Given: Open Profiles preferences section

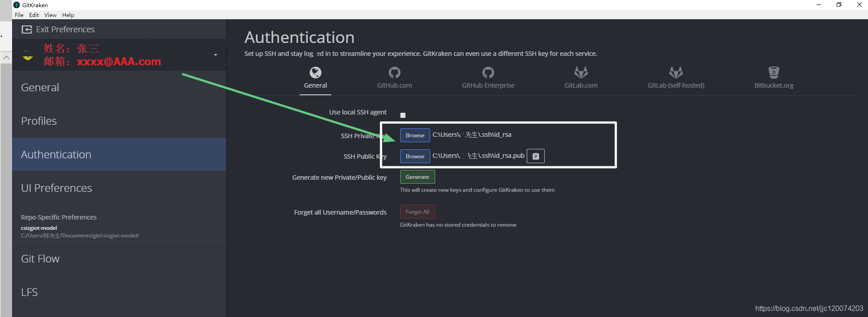Looking at the screenshot, I should click(x=119, y=121).
